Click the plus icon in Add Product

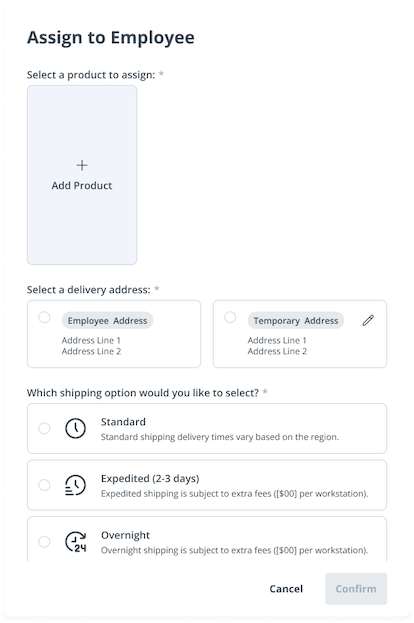pyautogui.click(x=82, y=165)
